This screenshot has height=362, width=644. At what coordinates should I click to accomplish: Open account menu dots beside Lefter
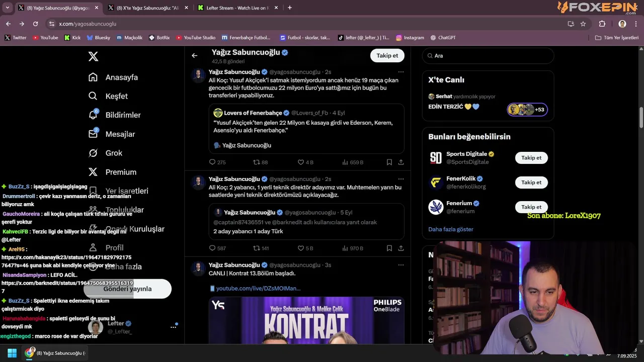pyautogui.click(x=173, y=327)
